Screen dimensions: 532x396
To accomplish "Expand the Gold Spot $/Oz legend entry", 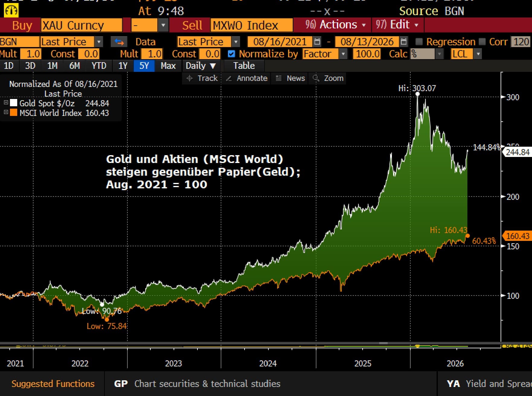I will 6,103.
